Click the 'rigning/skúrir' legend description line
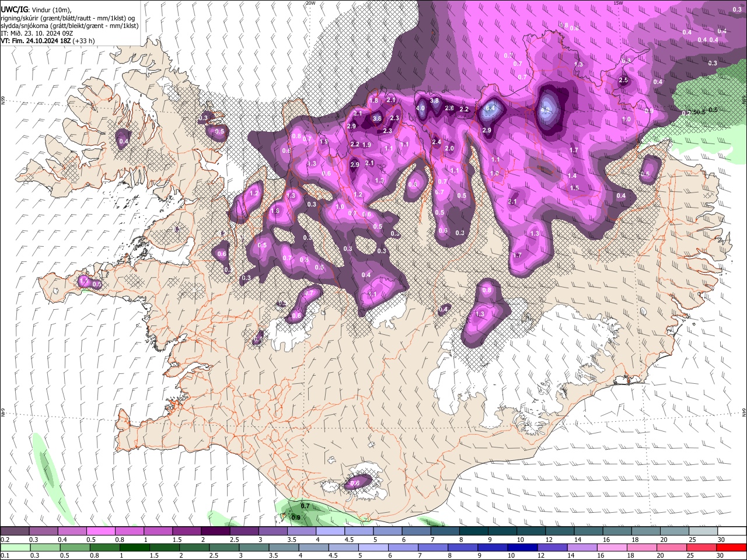The width and height of the screenshot is (747, 560). (67, 18)
